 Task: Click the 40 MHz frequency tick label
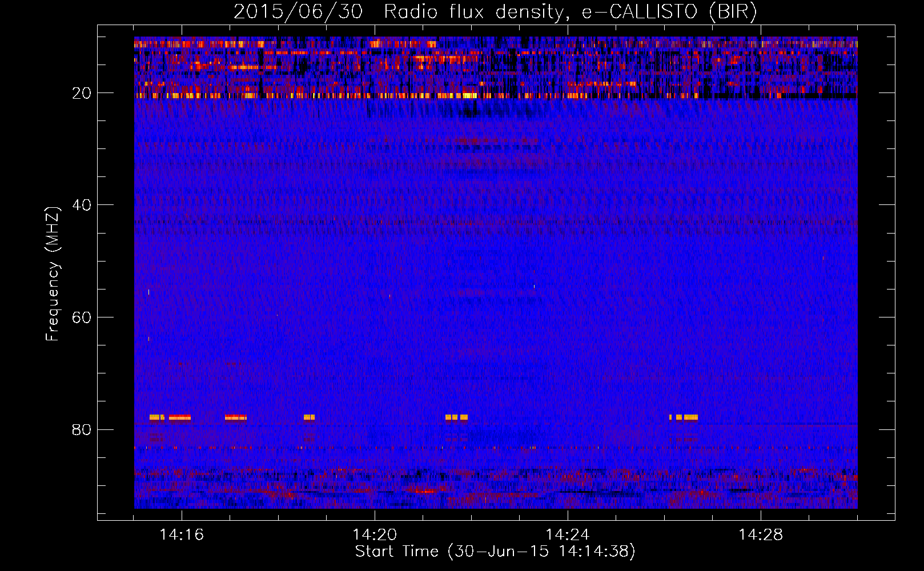tap(82, 205)
